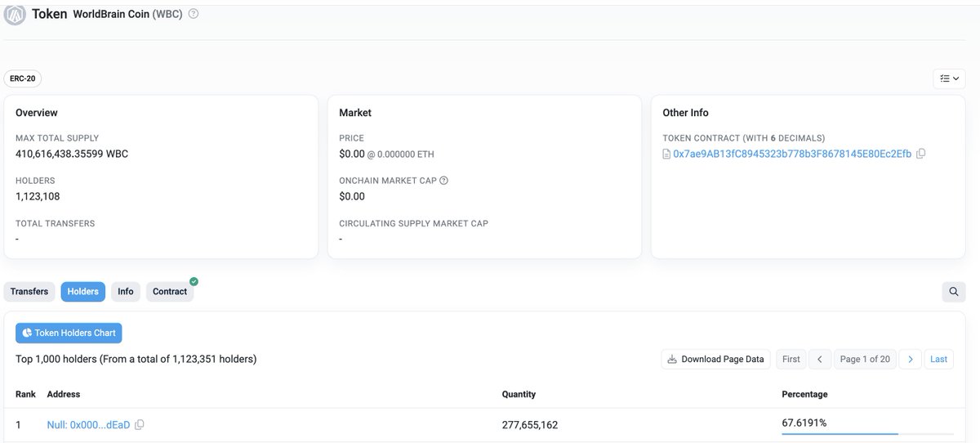Switch to the Transfers tab
Screen dimensions: 980x443
point(29,292)
